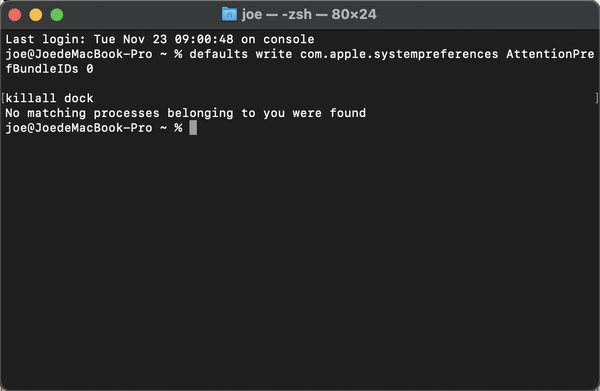Minimize the Terminal window with yellow button

tap(36, 15)
